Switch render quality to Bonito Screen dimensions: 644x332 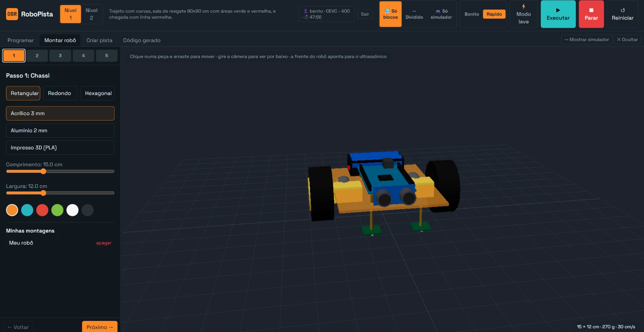[x=472, y=14]
